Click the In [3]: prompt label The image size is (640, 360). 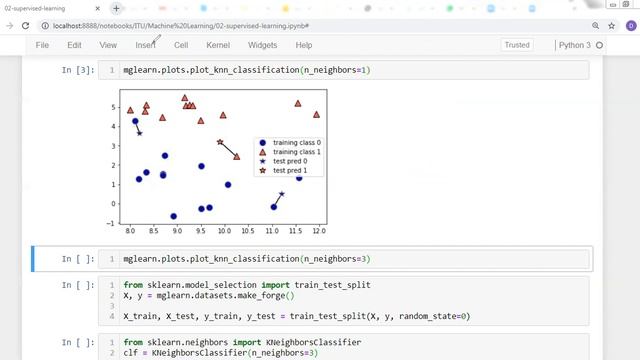[78, 70]
